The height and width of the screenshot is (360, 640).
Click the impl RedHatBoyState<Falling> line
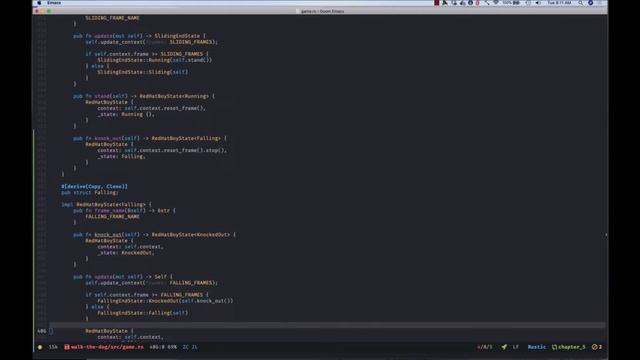tap(106, 204)
